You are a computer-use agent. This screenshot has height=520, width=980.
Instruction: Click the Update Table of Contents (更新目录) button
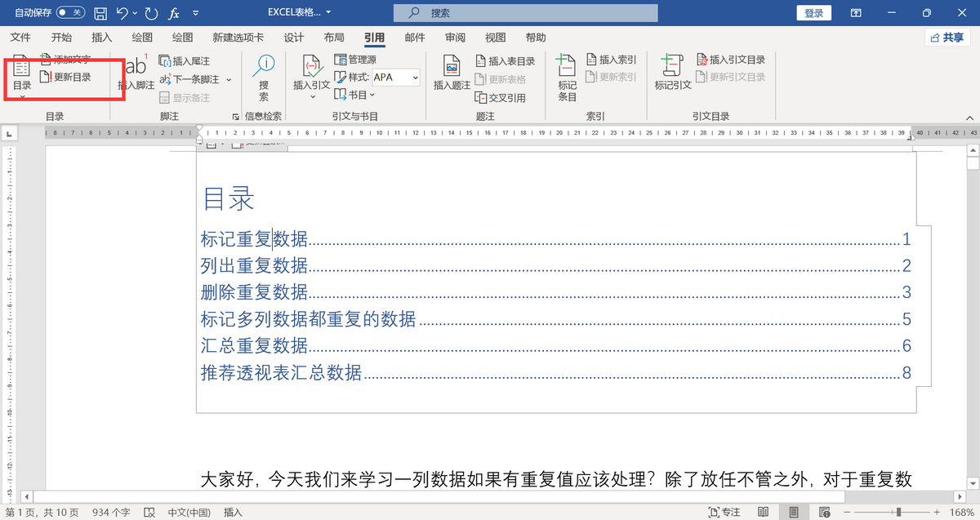click(65, 78)
